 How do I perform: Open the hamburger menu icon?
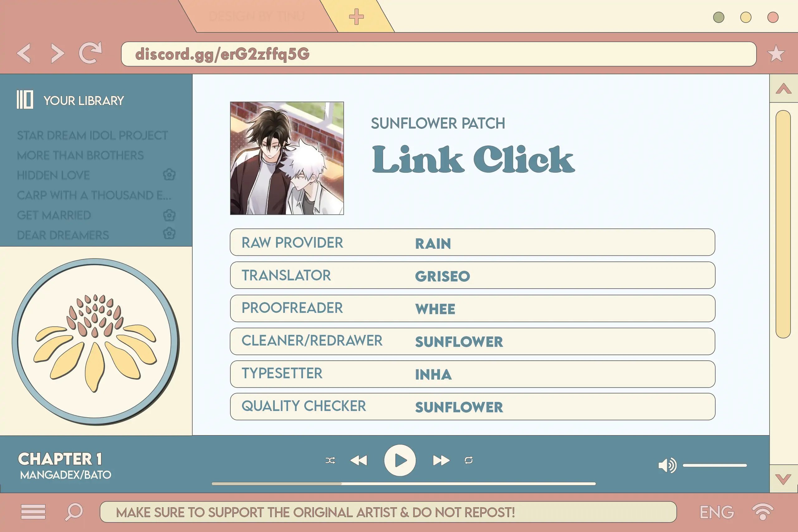33,512
